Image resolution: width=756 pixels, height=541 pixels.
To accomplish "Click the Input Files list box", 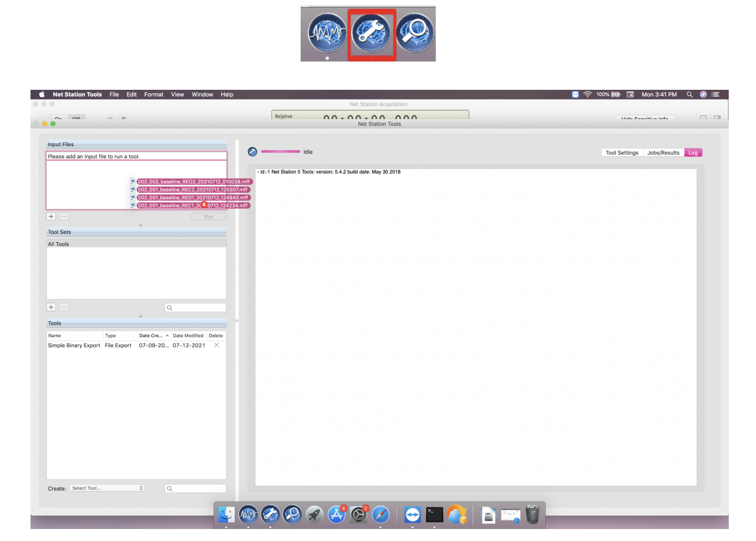I will coord(136,180).
